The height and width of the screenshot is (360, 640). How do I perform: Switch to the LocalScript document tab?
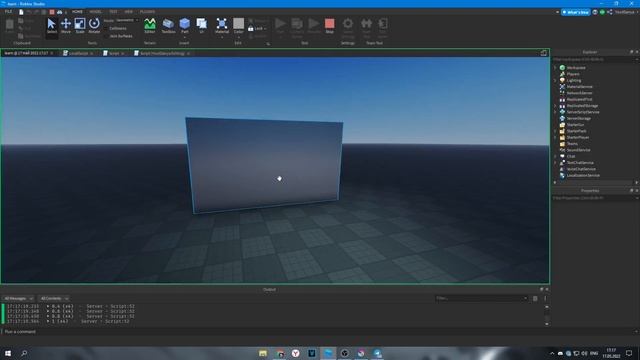(x=78, y=53)
